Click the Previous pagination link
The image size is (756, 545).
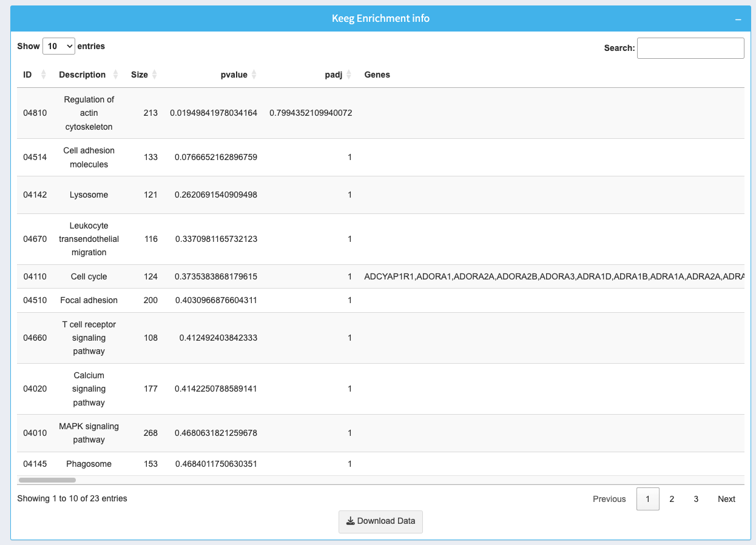pyautogui.click(x=609, y=499)
